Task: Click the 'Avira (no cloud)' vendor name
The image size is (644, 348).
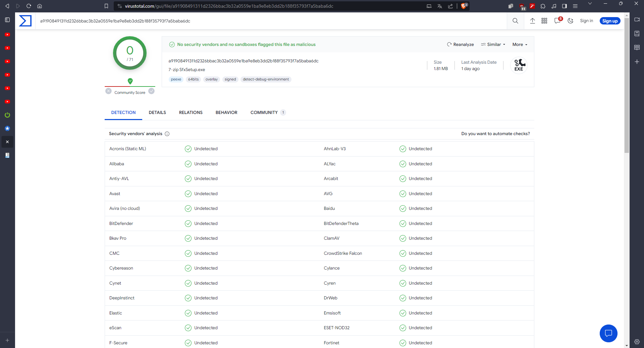Action: click(125, 209)
